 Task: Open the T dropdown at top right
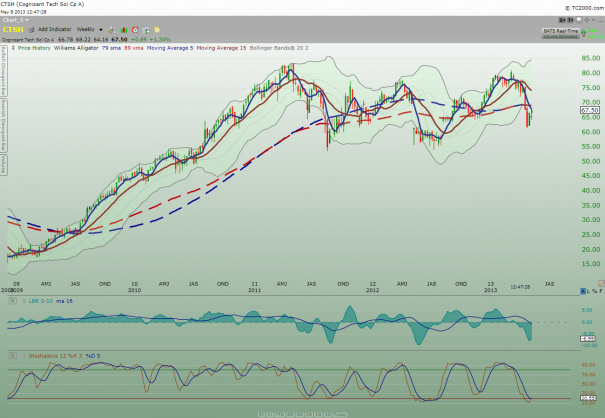tap(570, 20)
